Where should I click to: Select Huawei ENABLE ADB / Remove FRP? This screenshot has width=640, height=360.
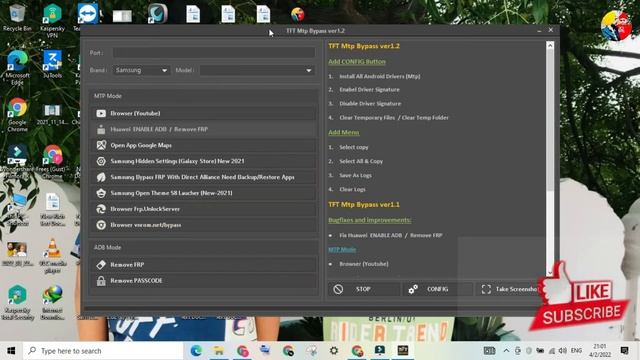203,129
